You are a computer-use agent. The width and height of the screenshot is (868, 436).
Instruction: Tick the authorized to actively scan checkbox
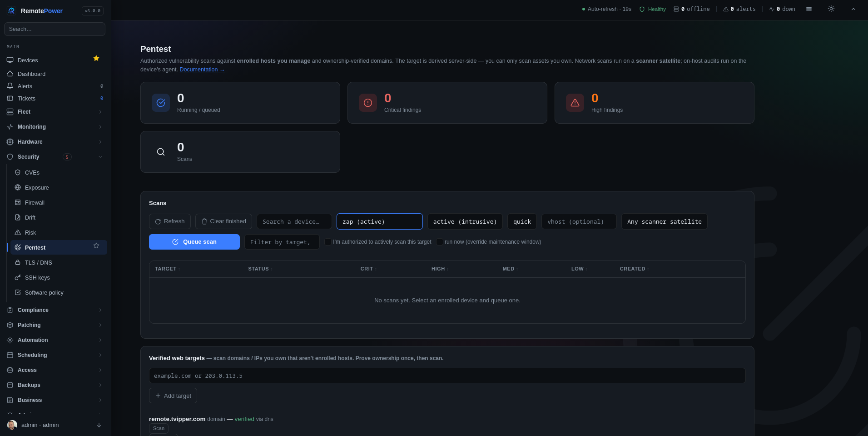[327, 242]
